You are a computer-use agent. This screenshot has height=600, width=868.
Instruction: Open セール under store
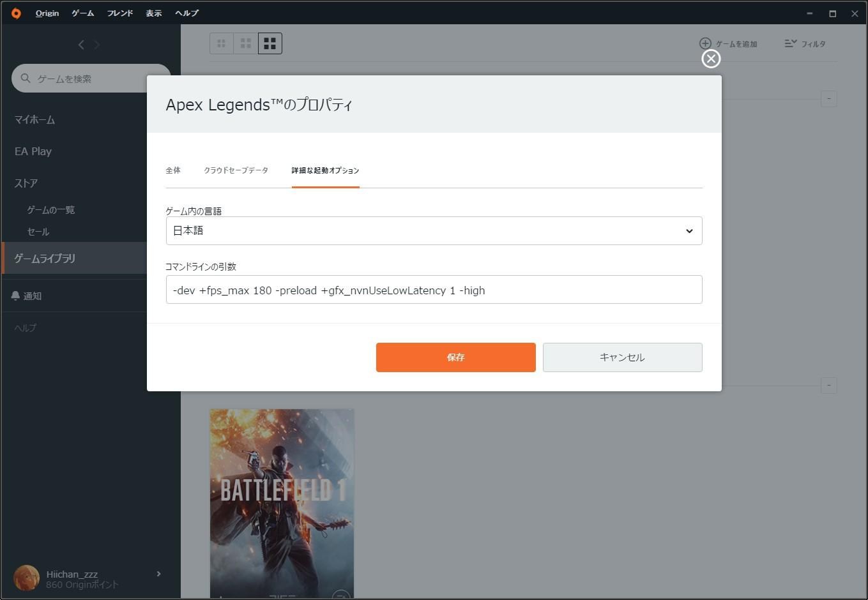coord(38,231)
